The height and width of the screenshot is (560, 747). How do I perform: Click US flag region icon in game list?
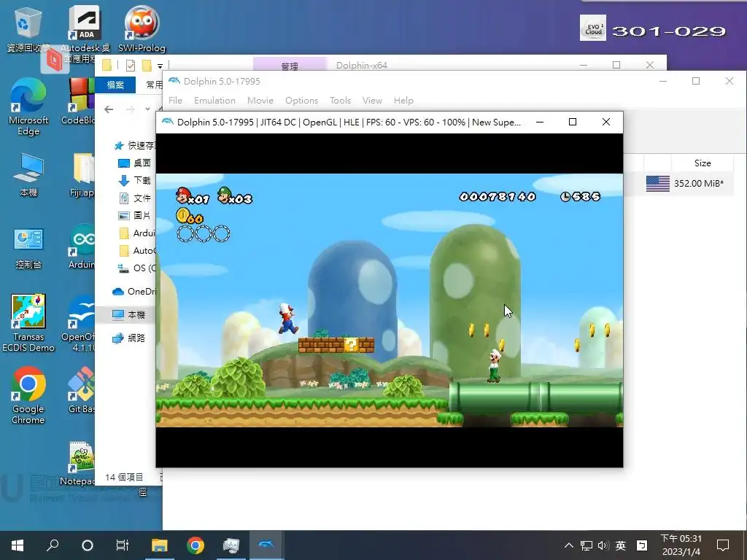(658, 183)
